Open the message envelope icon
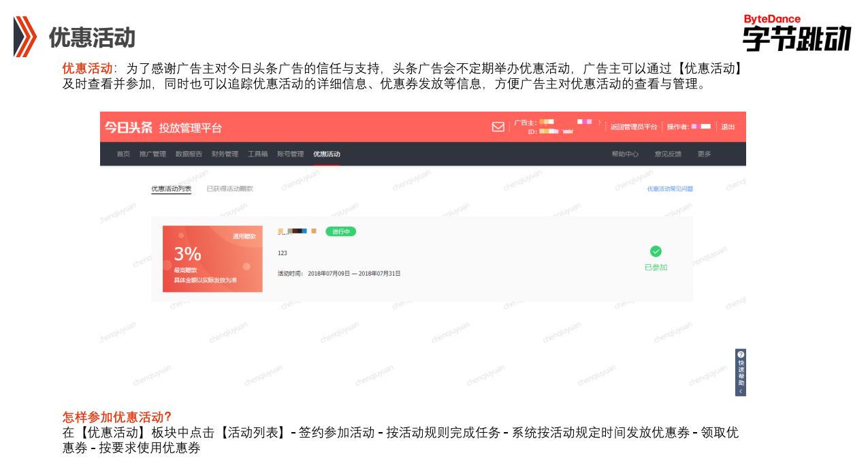This screenshot has height=475, width=868. pos(498,127)
